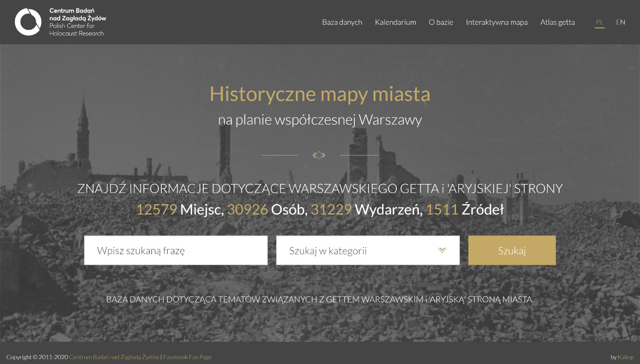Open the 12579 Miejsc statistic link
Image resolution: width=640 pixels, height=364 pixels.
click(x=157, y=209)
